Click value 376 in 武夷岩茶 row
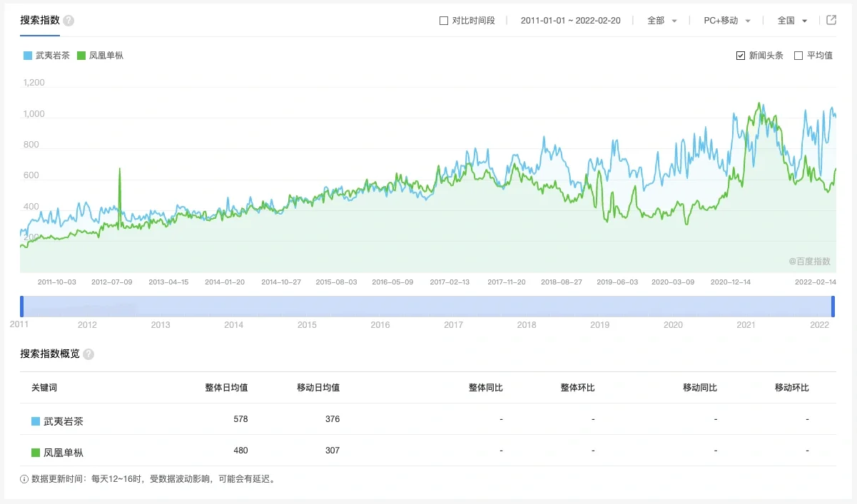This screenshot has width=857, height=504. 333,419
